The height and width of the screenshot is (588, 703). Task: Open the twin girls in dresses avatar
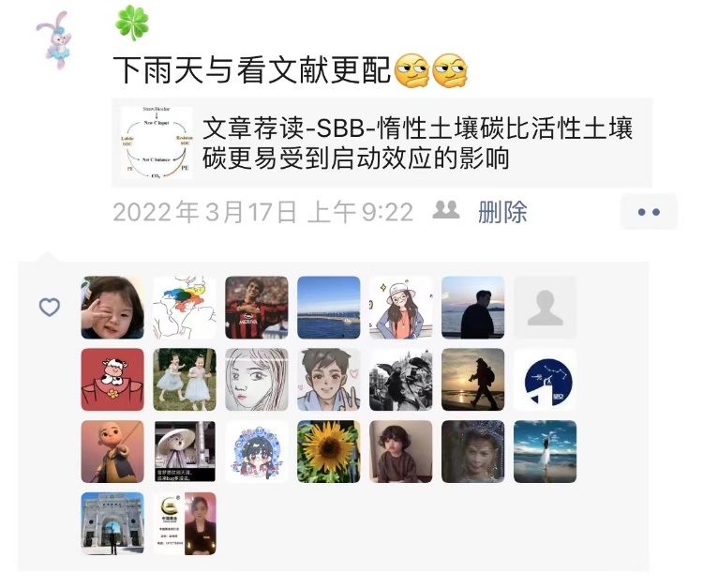click(185, 380)
